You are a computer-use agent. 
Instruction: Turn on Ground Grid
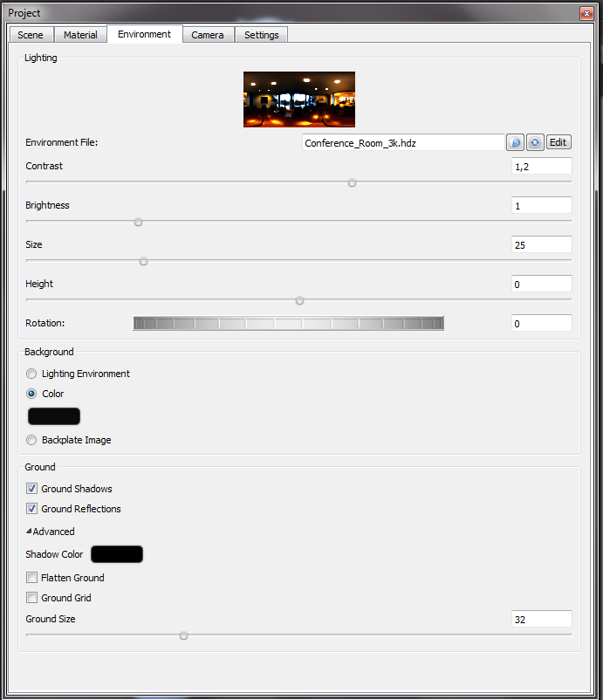coord(31,598)
